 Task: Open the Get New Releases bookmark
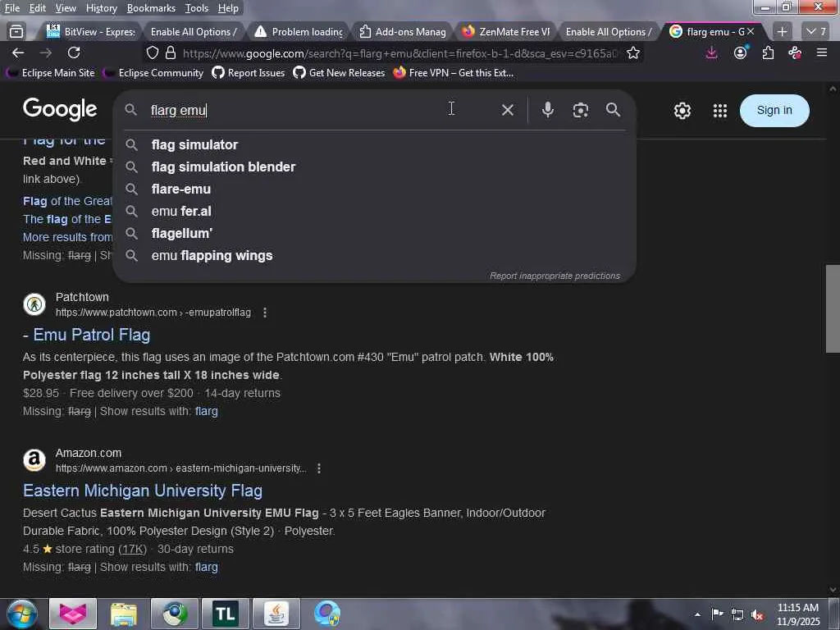tap(339, 73)
